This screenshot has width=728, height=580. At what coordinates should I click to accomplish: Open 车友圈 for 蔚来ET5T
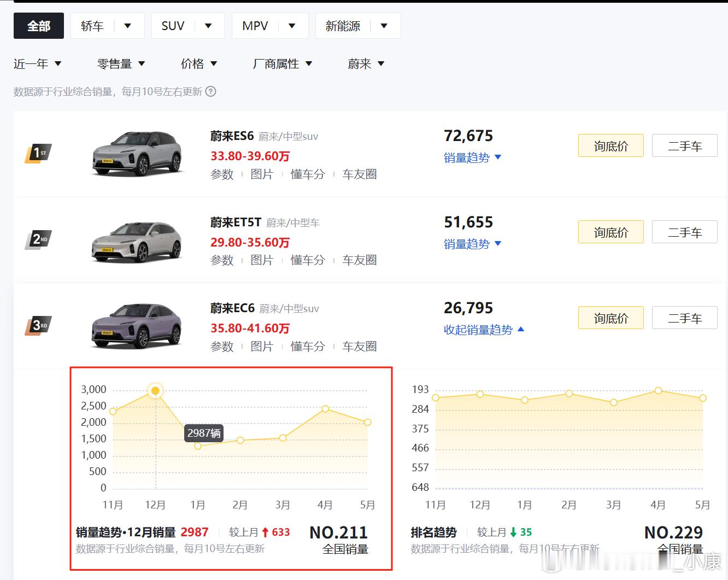click(x=360, y=260)
